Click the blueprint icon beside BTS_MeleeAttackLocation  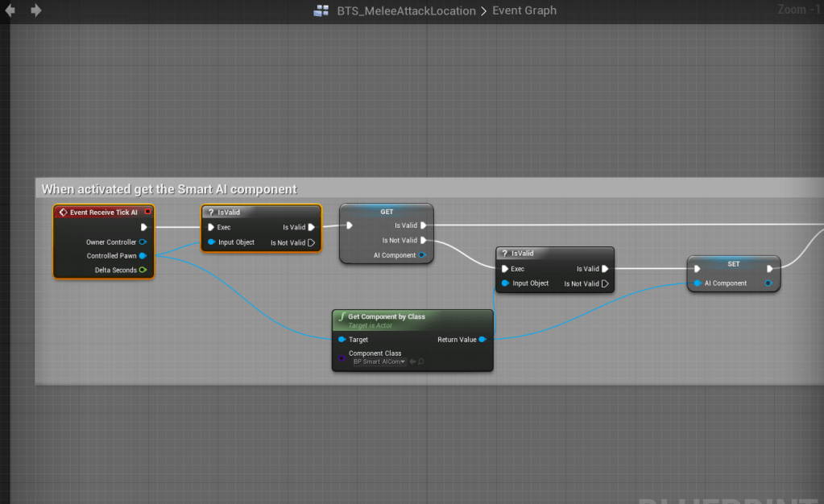(321, 10)
